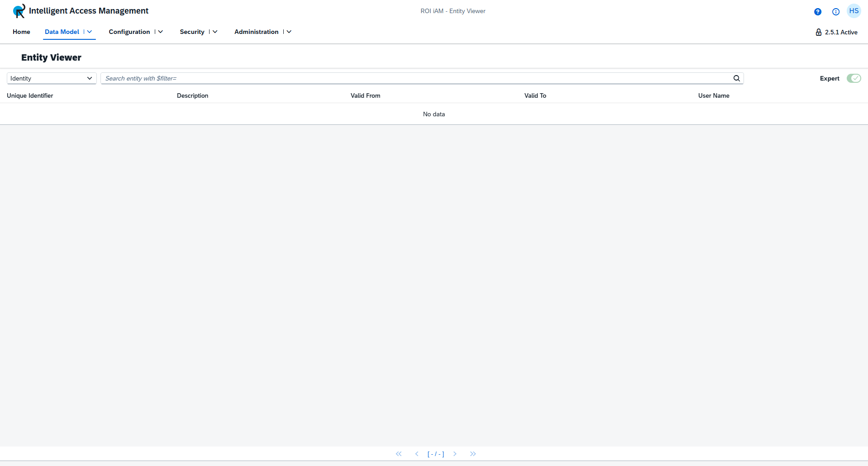Click the information icon in the top bar
This screenshot has height=466, width=868.
(x=835, y=11)
